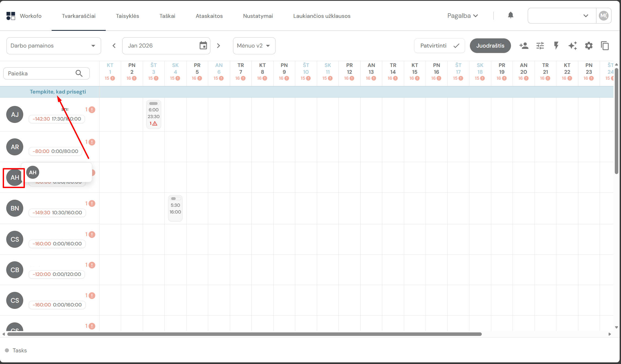
Task: Click the copy schedule icon
Action: click(x=605, y=46)
